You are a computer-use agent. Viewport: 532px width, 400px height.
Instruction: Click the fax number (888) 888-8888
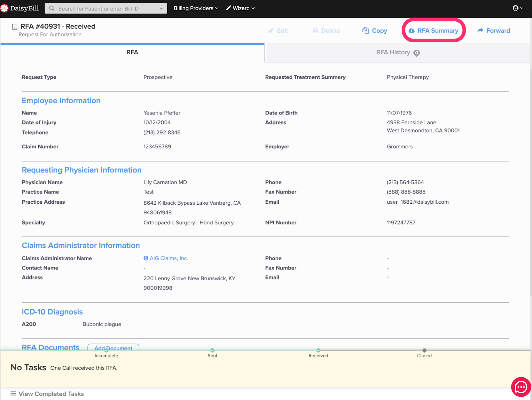[x=406, y=192]
